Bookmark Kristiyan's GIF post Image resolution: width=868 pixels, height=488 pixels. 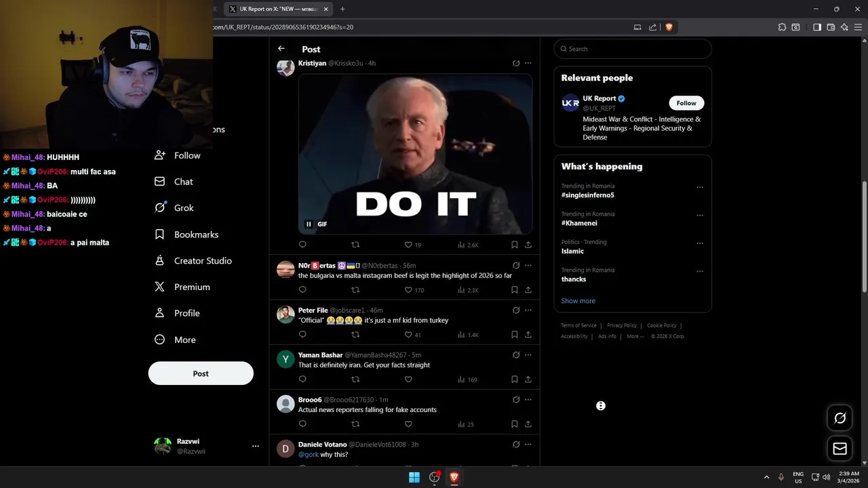tap(515, 245)
